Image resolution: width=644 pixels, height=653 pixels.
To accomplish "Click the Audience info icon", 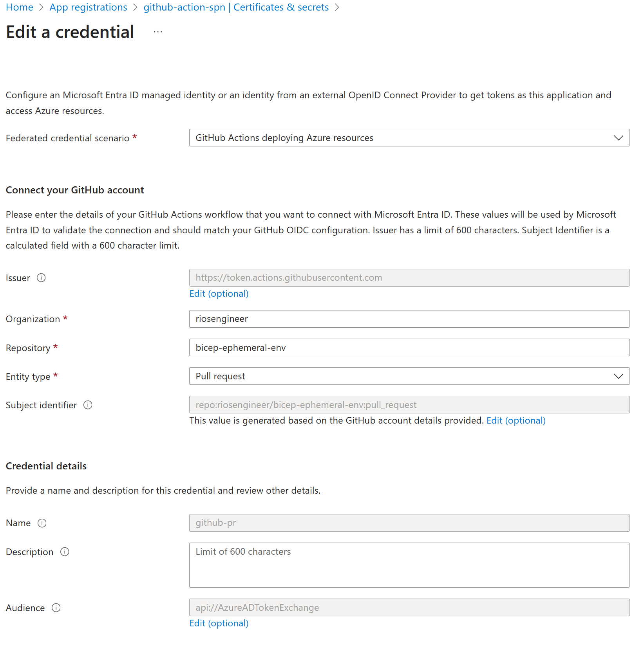I will [x=56, y=608].
